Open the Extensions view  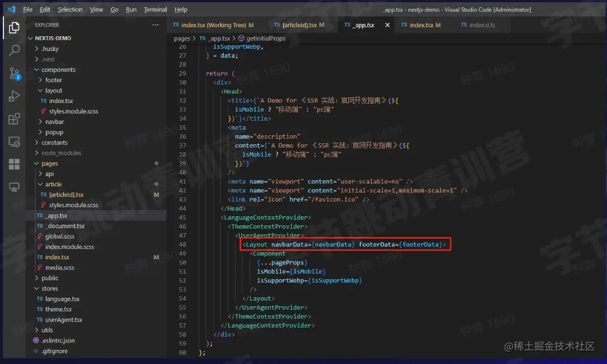[14, 119]
